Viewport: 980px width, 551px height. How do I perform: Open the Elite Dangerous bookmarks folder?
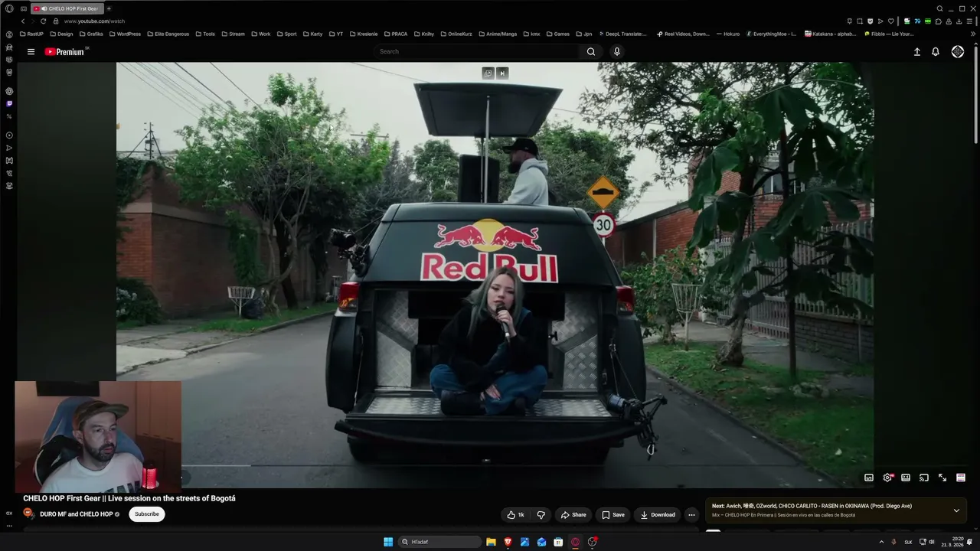pos(168,34)
